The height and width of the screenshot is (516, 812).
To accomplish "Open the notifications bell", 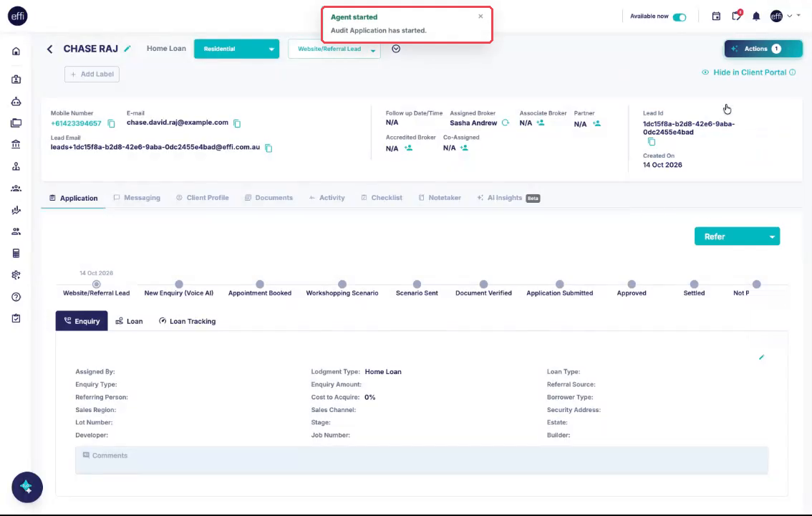I will coord(756,16).
